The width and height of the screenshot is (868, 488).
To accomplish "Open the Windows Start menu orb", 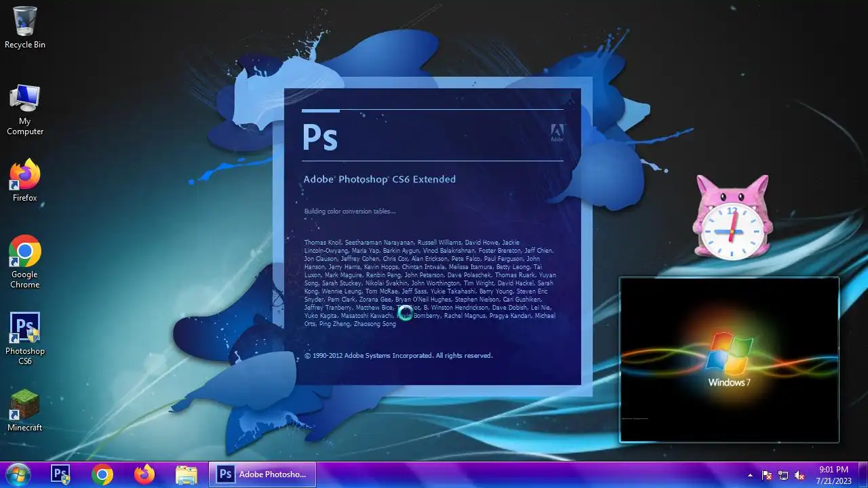I will [18, 474].
